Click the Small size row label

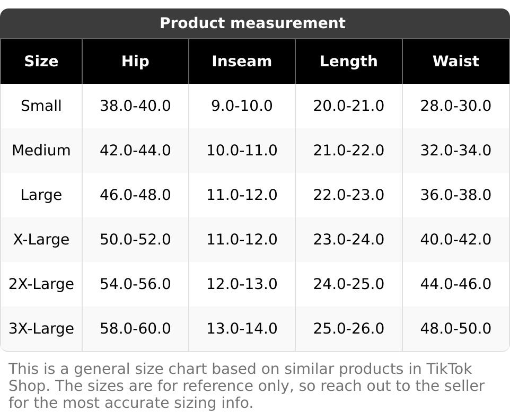(x=41, y=106)
